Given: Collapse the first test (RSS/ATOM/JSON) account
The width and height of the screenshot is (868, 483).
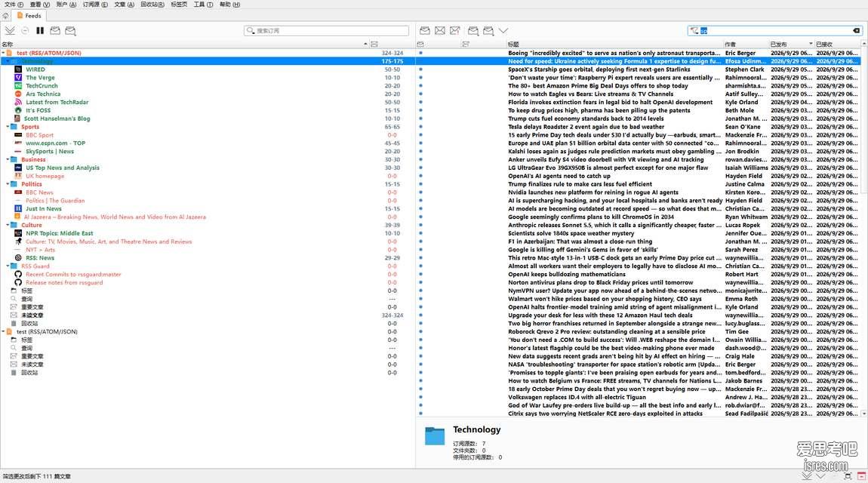Looking at the screenshot, I should [x=3, y=53].
